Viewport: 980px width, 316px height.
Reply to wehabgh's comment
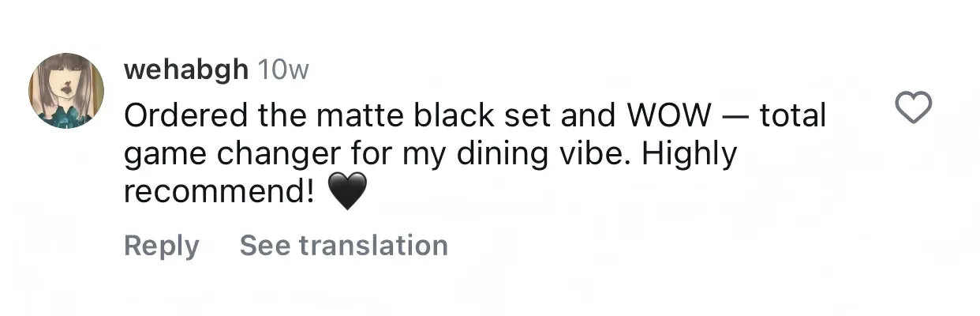(162, 246)
